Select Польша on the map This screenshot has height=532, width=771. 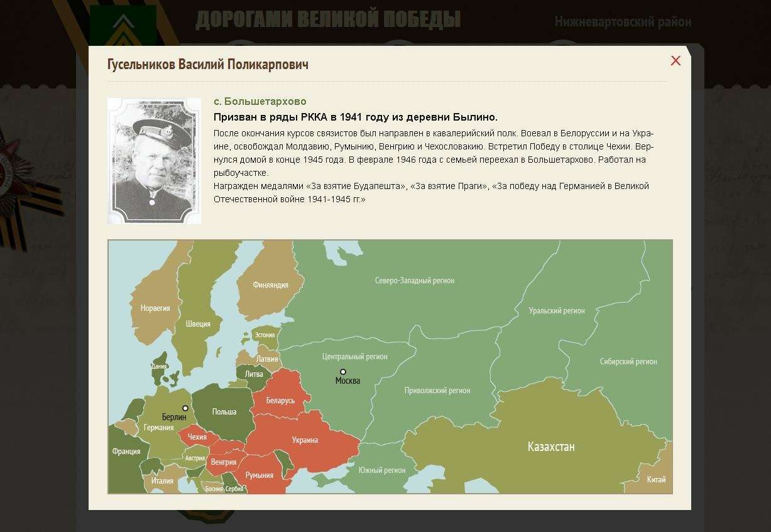click(x=224, y=411)
